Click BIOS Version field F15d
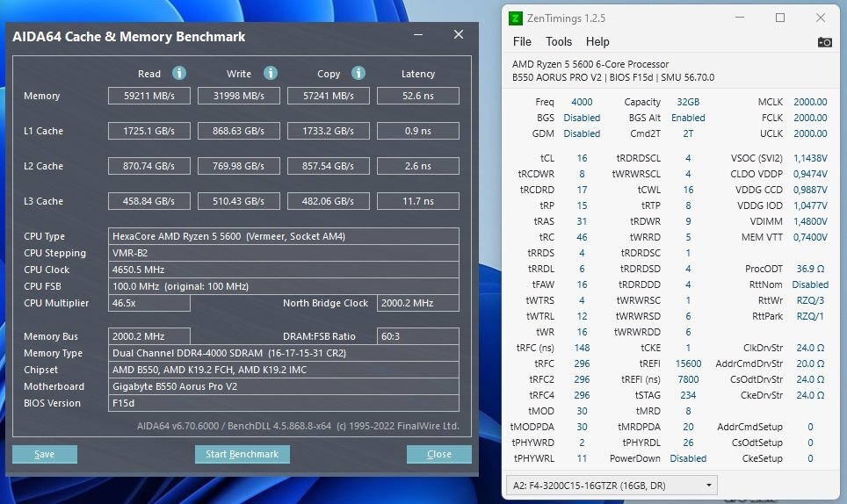Image resolution: width=847 pixels, height=504 pixels. [284, 403]
